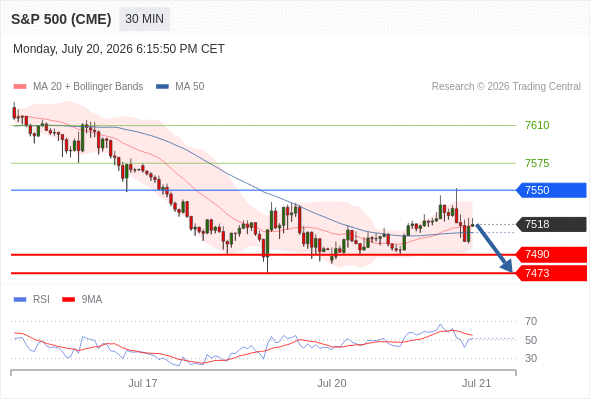Click the 9MA red legend swatch

(x=68, y=300)
